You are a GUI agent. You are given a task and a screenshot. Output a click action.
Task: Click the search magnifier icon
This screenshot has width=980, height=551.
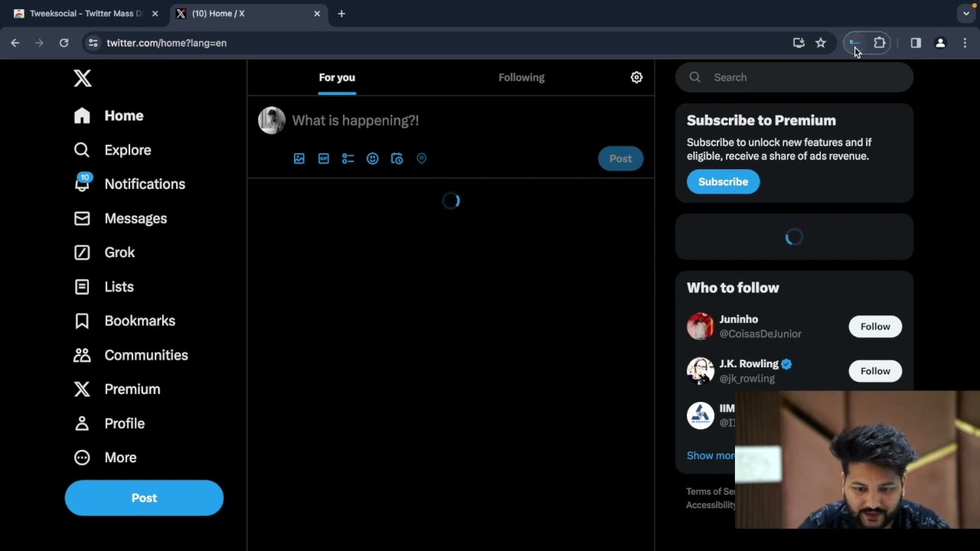click(x=694, y=77)
